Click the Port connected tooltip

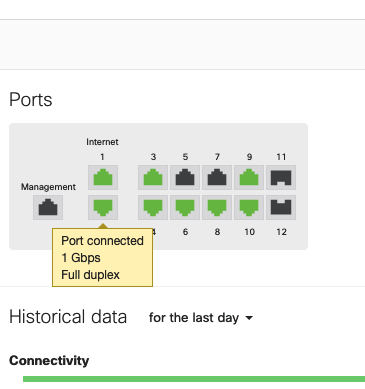coord(103,257)
